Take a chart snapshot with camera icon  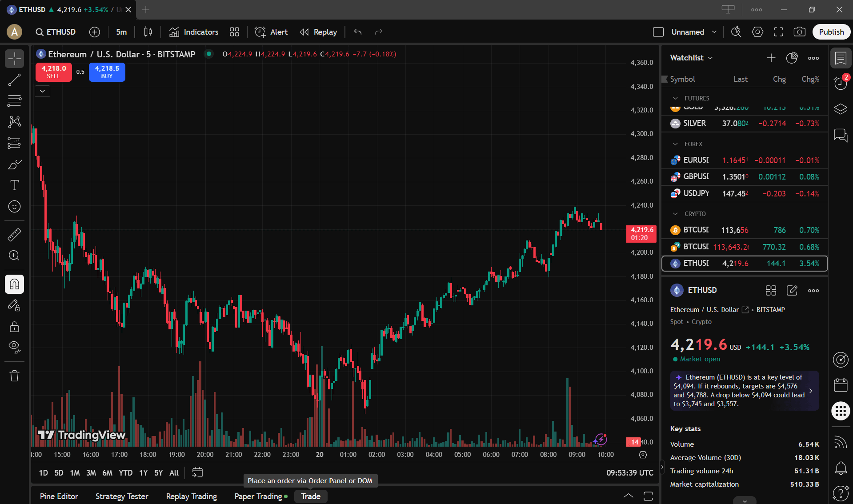tap(799, 32)
